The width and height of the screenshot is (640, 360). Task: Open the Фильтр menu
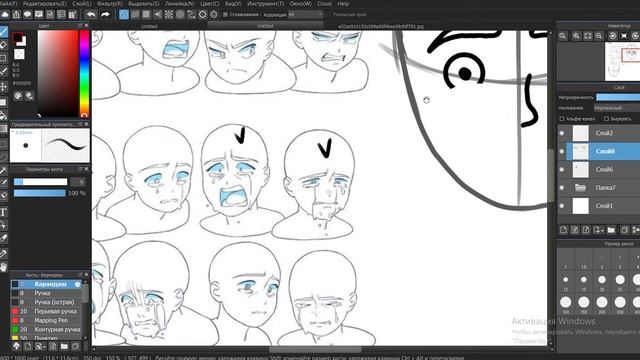coord(109,4)
